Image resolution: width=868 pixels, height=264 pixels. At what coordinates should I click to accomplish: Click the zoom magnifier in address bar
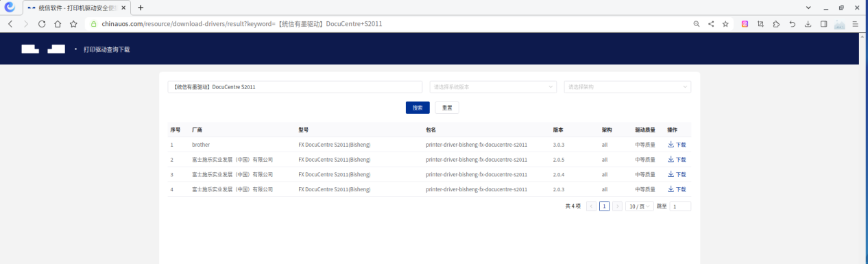pyautogui.click(x=697, y=23)
